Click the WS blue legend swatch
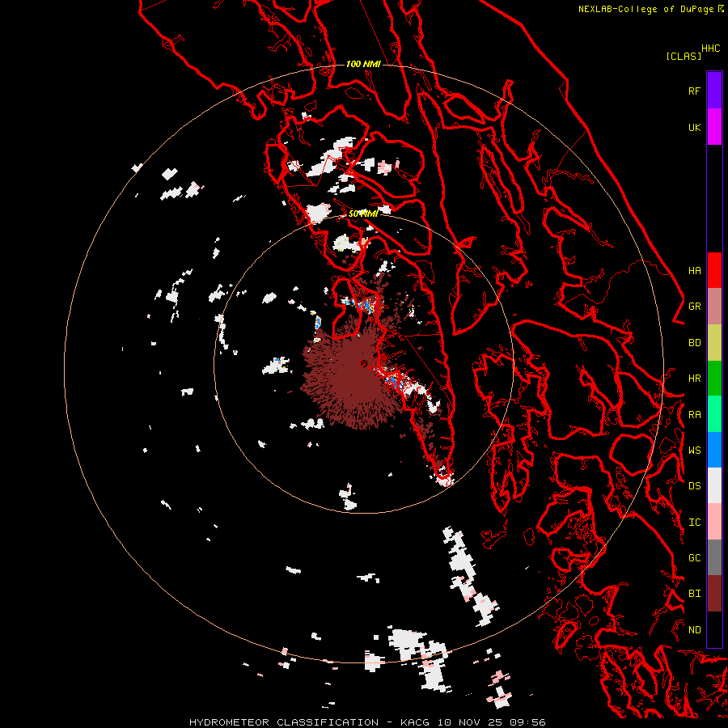This screenshot has height=728, width=728. pos(714,450)
